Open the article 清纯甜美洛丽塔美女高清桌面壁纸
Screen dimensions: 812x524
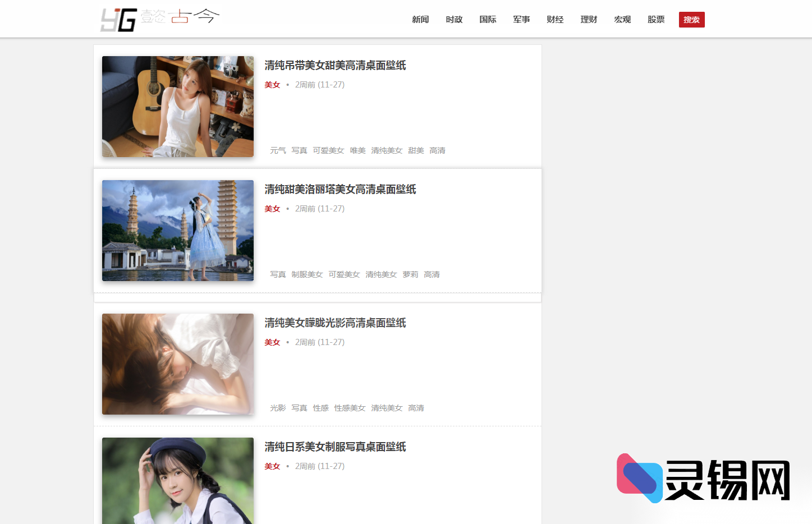coord(340,190)
